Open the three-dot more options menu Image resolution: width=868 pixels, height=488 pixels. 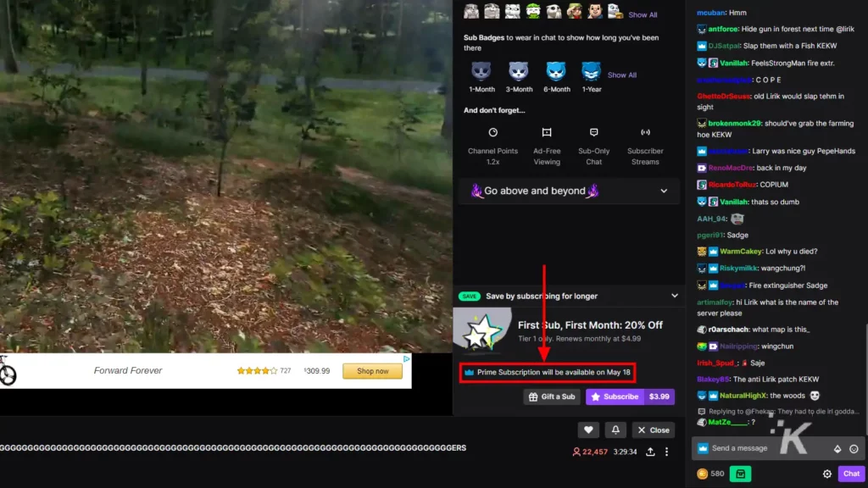pyautogui.click(x=666, y=452)
